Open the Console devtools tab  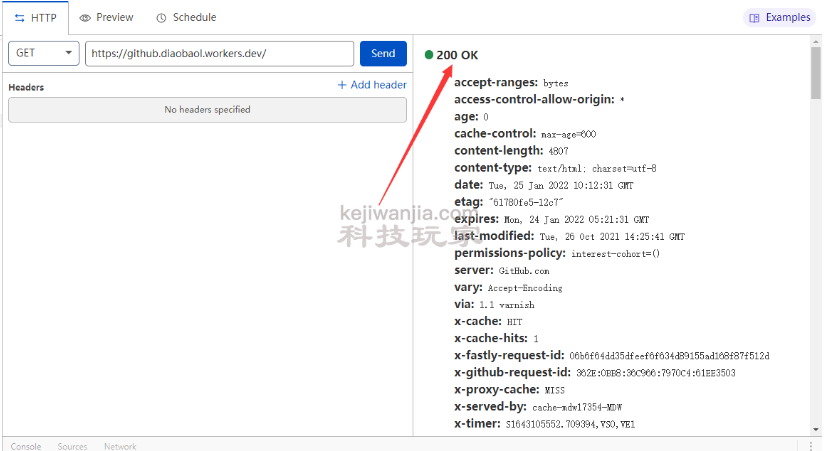[x=26, y=446]
